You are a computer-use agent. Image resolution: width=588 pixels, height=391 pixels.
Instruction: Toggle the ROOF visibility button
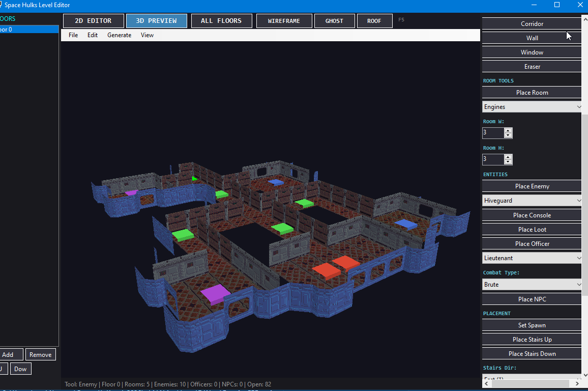pyautogui.click(x=374, y=21)
